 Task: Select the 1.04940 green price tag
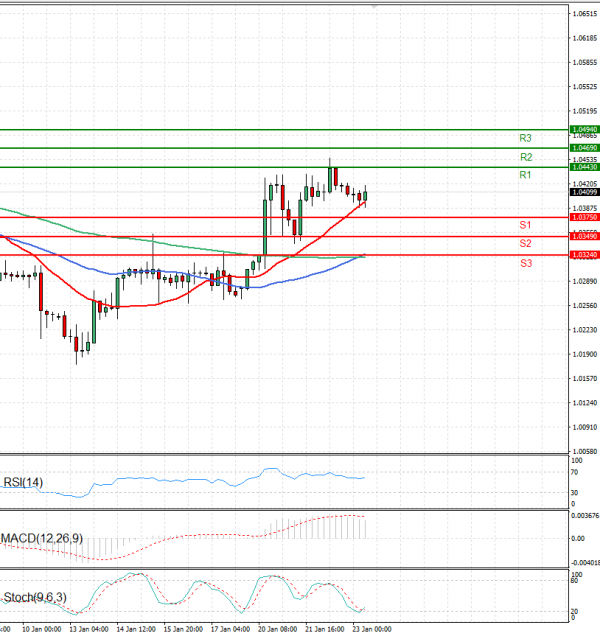pos(585,129)
